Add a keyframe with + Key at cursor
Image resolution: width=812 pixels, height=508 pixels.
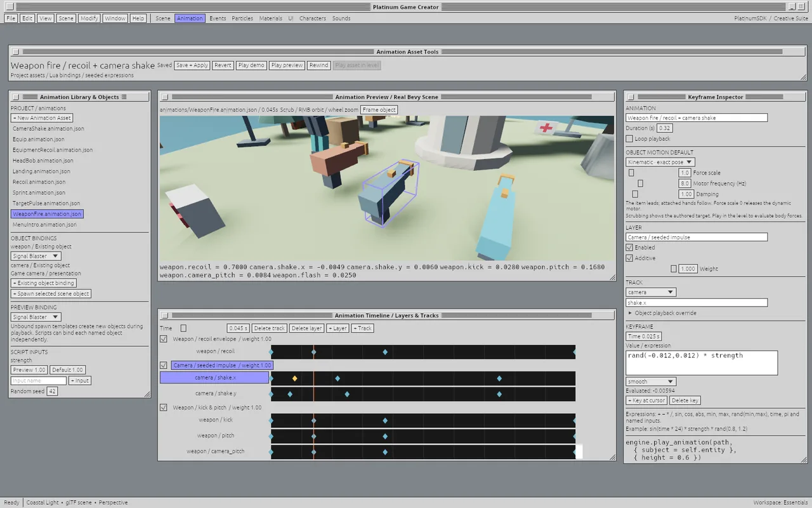click(x=646, y=401)
